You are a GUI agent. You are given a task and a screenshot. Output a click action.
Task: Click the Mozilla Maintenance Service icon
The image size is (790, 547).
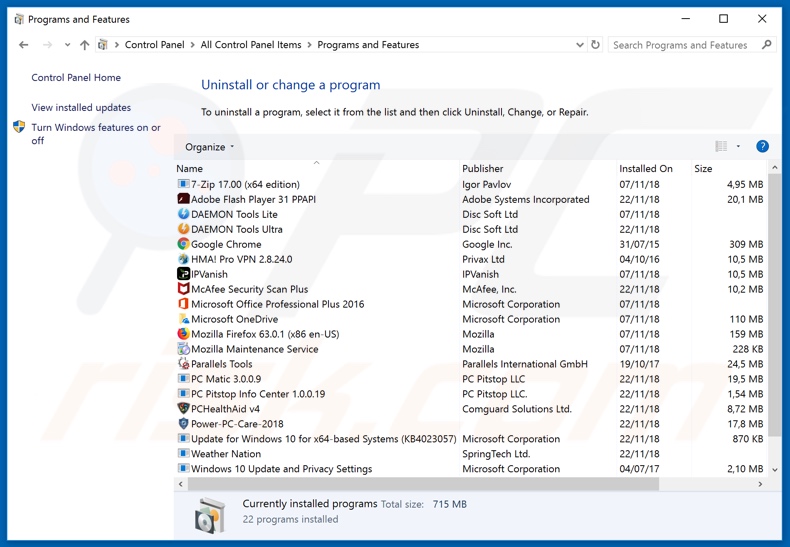(183, 349)
